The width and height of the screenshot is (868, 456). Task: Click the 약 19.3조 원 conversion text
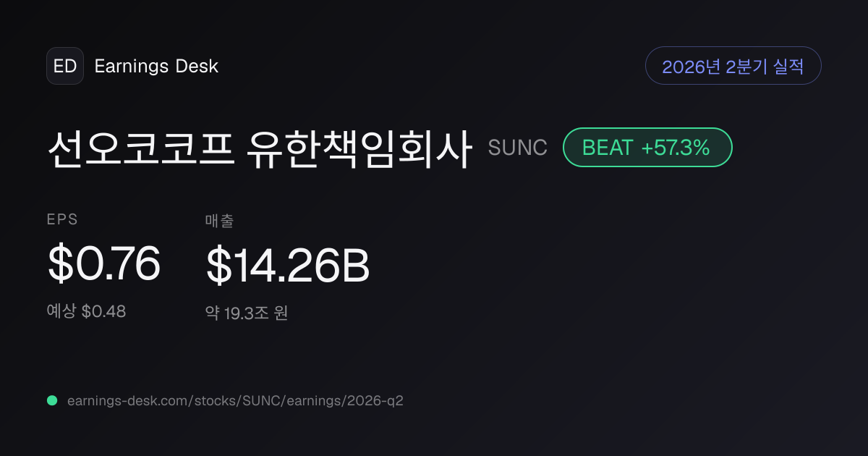click(247, 313)
